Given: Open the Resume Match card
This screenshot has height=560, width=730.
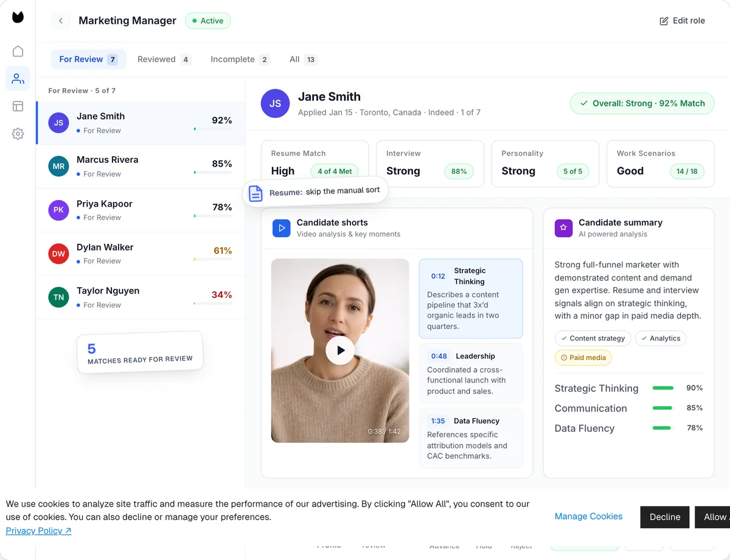Looking at the screenshot, I should [x=315, y=164].
